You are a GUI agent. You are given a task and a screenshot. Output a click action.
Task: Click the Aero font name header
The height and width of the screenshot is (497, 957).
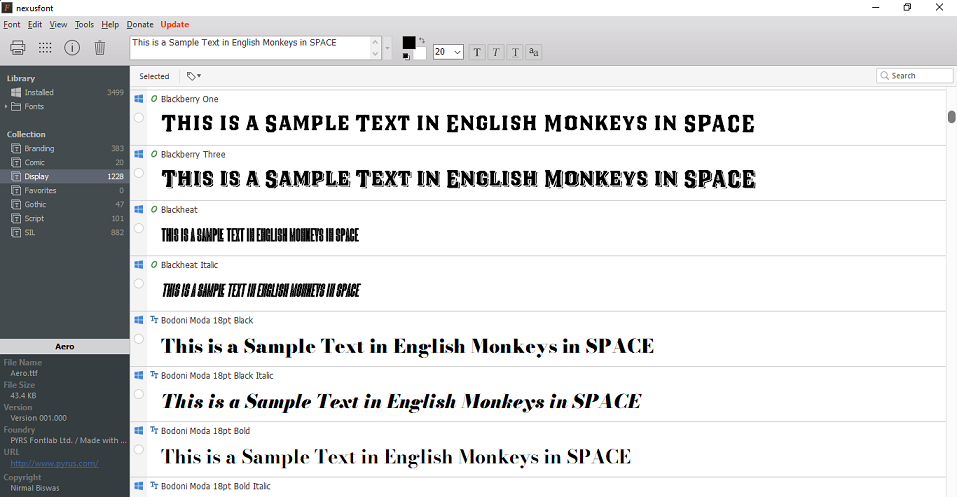65,346
